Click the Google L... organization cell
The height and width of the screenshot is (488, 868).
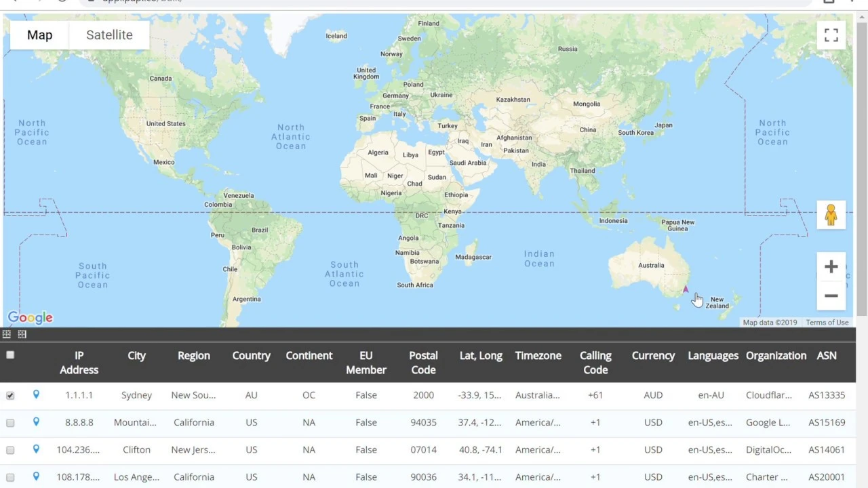tap(768, 422)
